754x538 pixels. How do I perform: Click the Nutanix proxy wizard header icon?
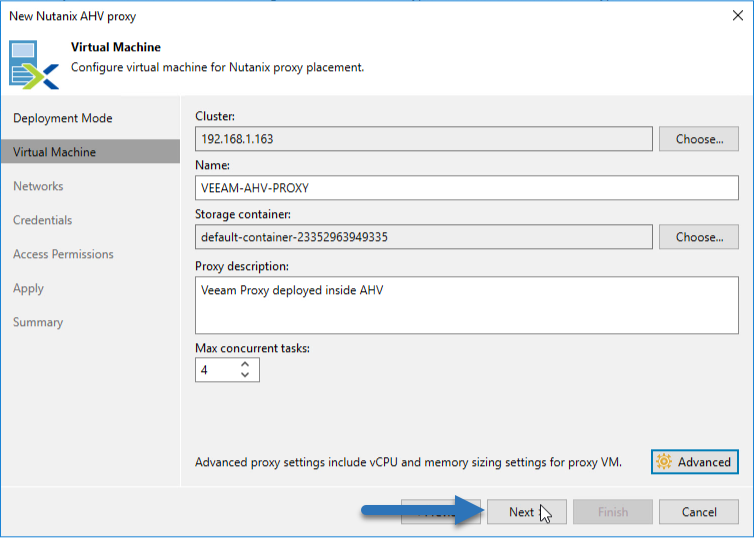pos(34,65)
